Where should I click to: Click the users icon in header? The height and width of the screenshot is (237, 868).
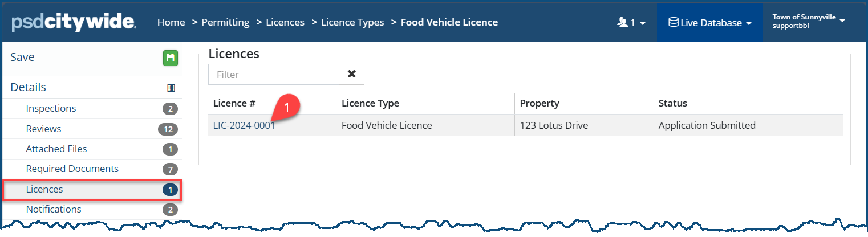(622, 23)
